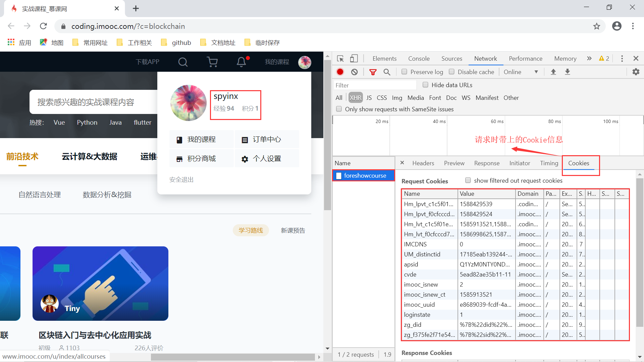Clear the network log
Image resolution: width=644 pixels, height=362 pixels.
[x=355, y=72]
